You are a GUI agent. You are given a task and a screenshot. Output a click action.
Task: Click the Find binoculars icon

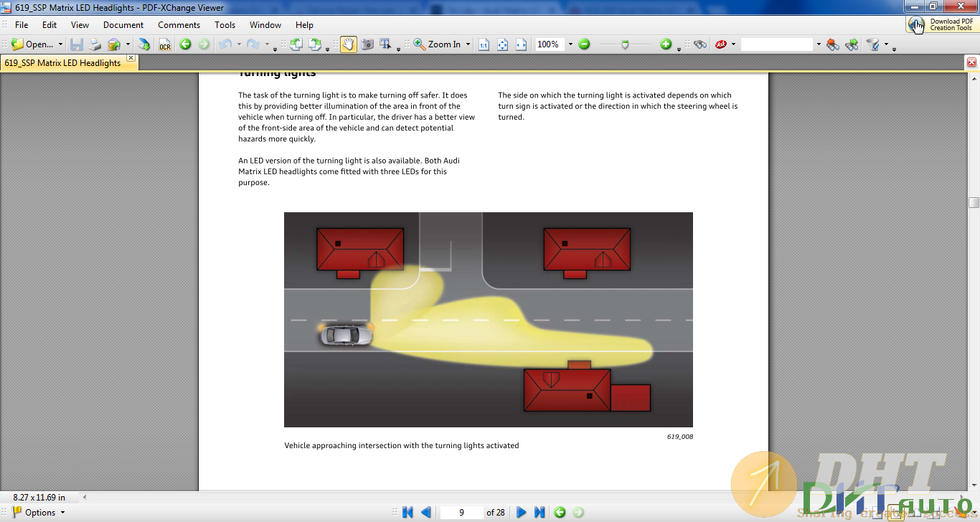tap(700, 44)
